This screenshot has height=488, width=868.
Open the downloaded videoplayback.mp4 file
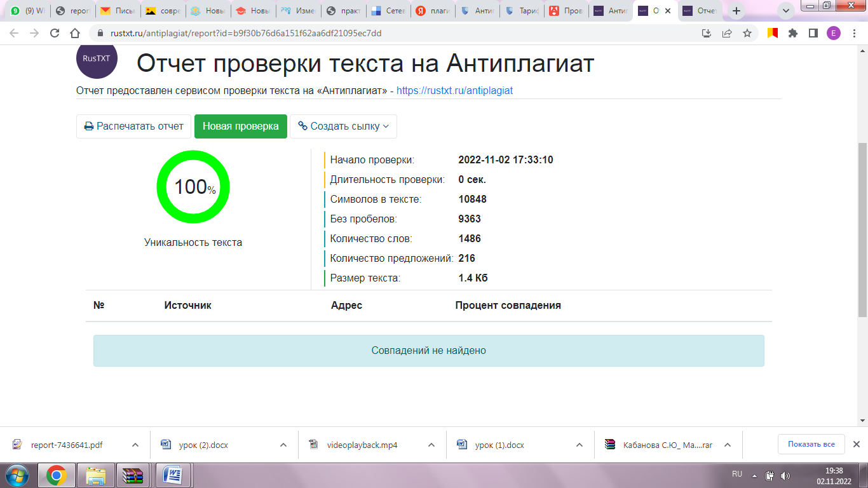pos(362,445)
